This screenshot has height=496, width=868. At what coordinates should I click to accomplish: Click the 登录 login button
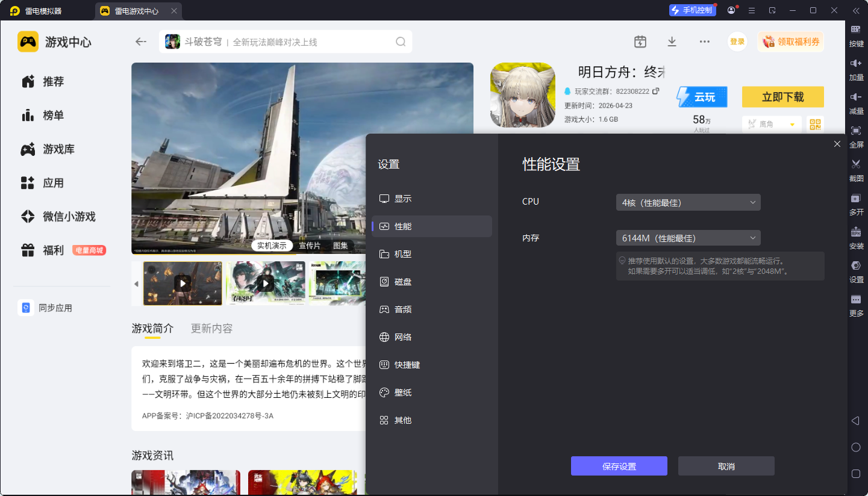pos(737,42)
